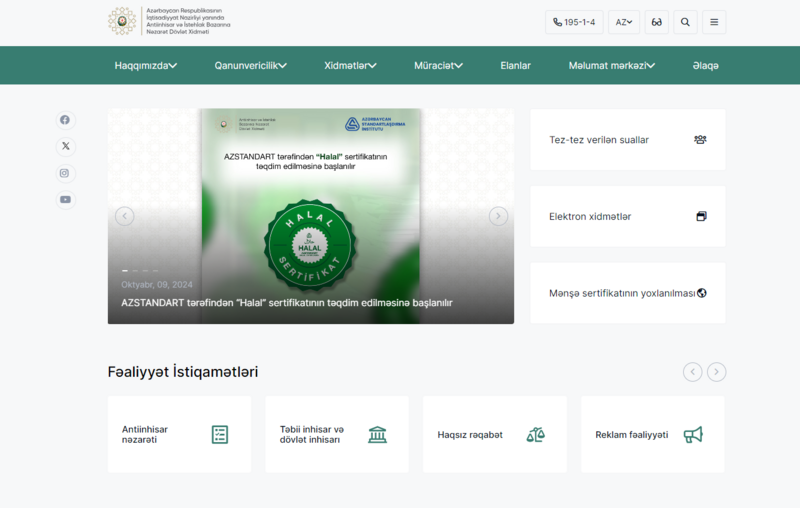Open the Haqsız rəqabət card

pyautogui.click(x=494, y=435)
